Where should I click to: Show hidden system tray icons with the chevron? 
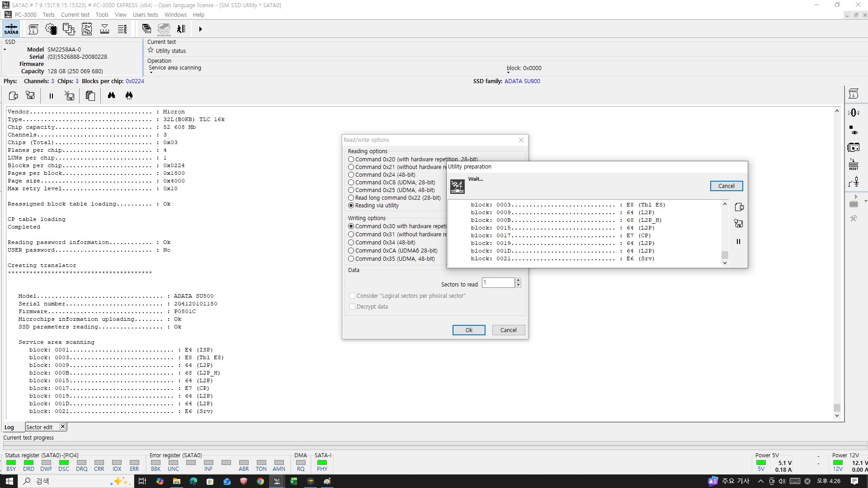point(760,481)
